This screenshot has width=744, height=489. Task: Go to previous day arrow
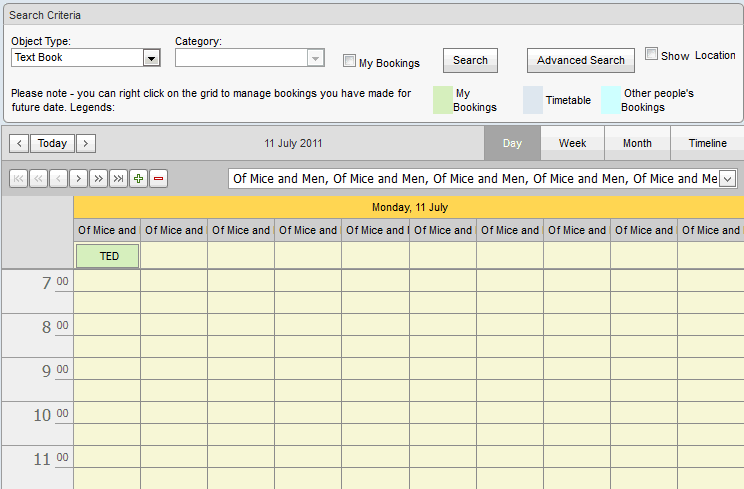(19, 143)
